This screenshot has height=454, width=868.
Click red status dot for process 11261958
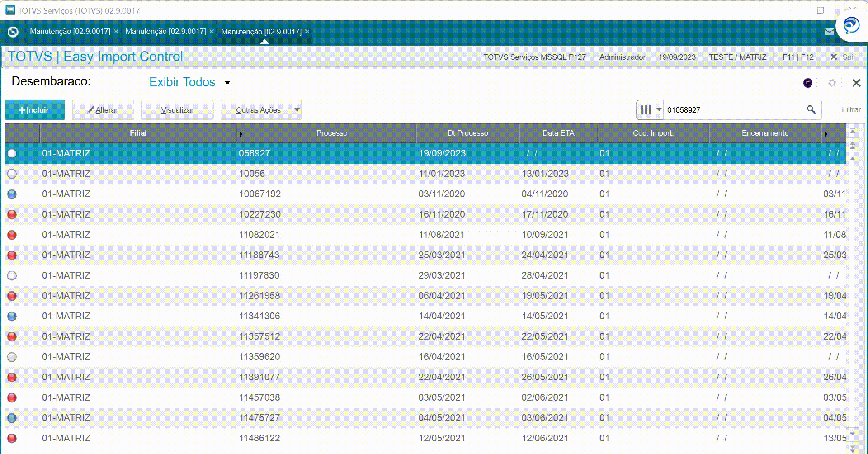tap(12, 296)
